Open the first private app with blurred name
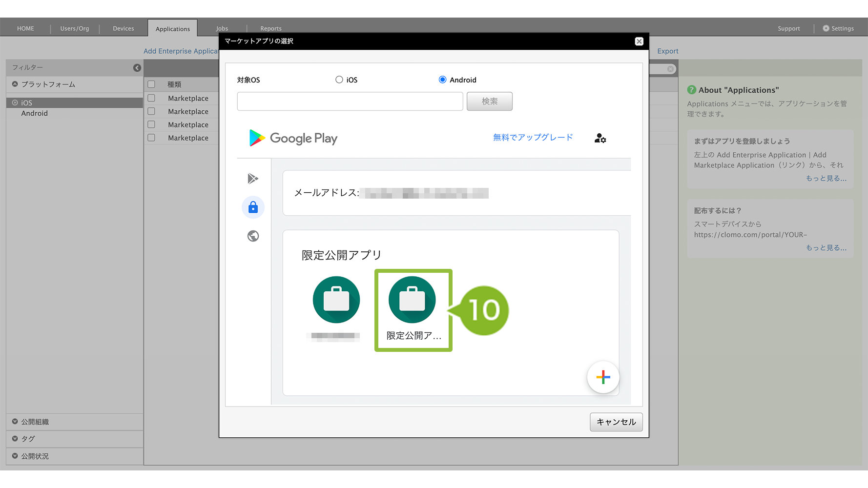This screenshot has height=488, width=868. (336, 300)
